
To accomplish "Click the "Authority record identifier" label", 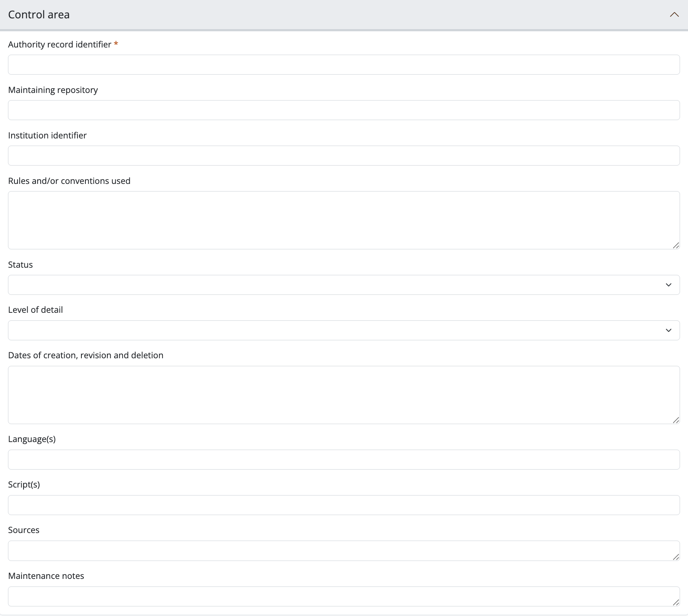I will tap(59, 45).
